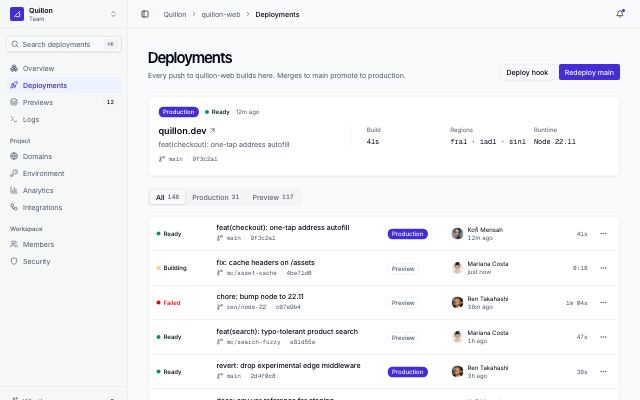640x400 pixels.
Task: Focus the Search deployments field
Action: [x=64, y=44]
